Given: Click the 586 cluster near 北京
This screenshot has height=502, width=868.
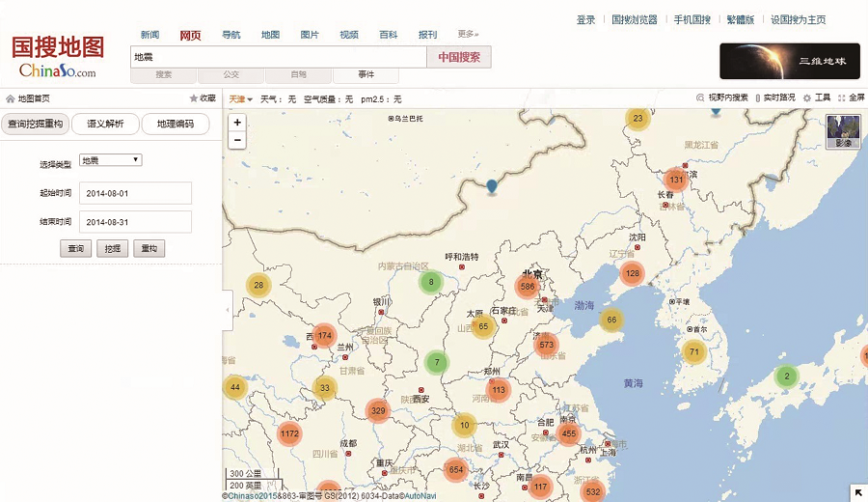Looking at the screenshot, I should (527, 287).
